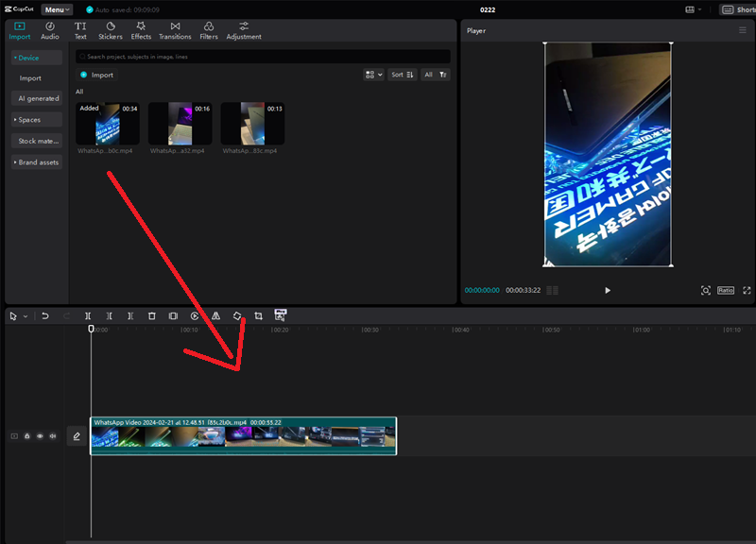Open the Menu dropdown
The image size is (756, 544).
pyautogui.click(x=57, y=9)
